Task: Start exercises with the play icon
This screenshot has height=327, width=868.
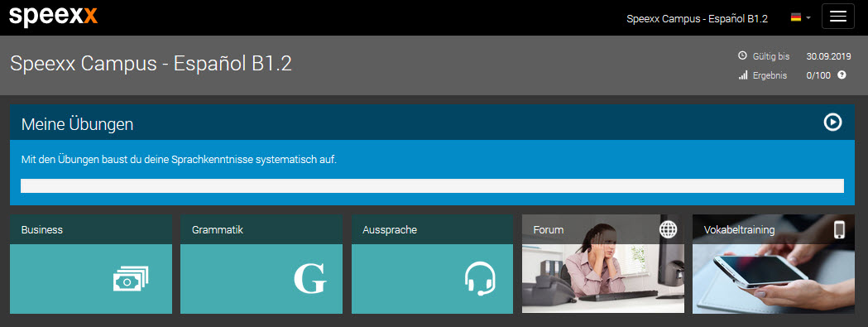Action: [x=832, y=122]
